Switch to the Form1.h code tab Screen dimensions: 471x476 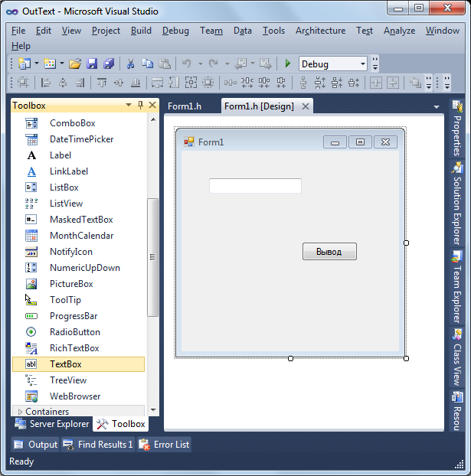click(185, 106)
